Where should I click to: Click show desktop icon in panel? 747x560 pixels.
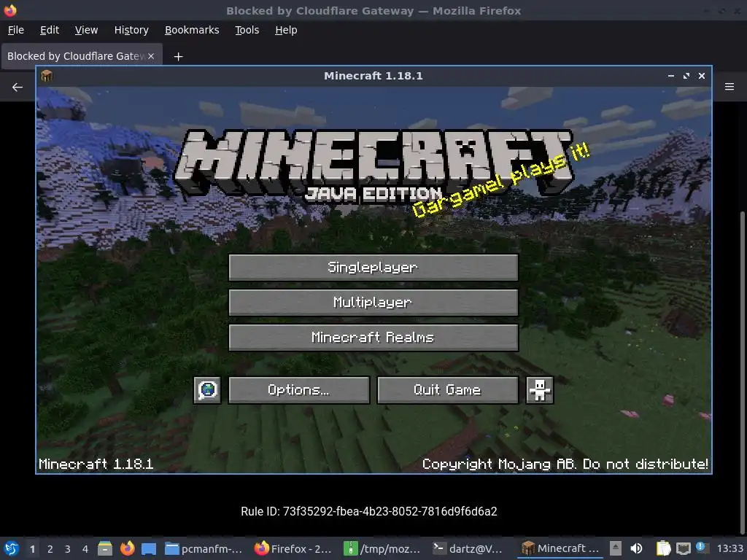[x=149, y=548]
